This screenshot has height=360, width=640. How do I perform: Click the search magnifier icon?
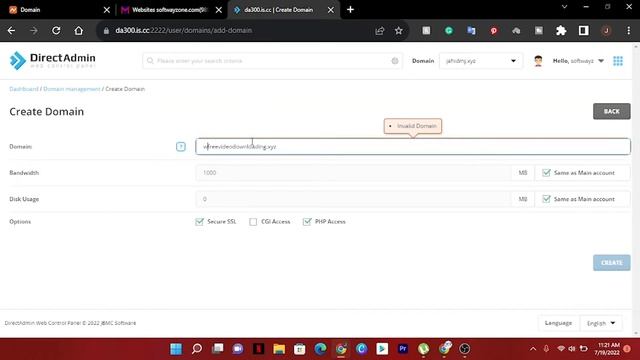(150, 61)
